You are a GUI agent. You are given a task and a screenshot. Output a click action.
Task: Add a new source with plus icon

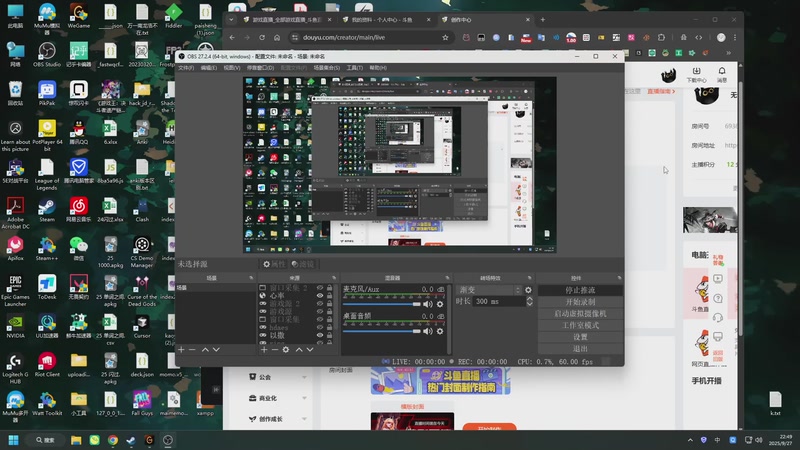[x=264, y=349]
